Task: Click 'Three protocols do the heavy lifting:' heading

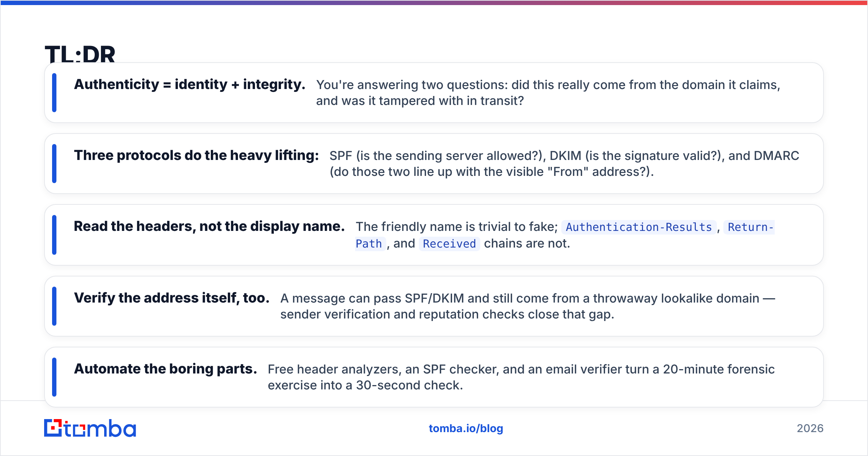Action: [x=196, y=155]
